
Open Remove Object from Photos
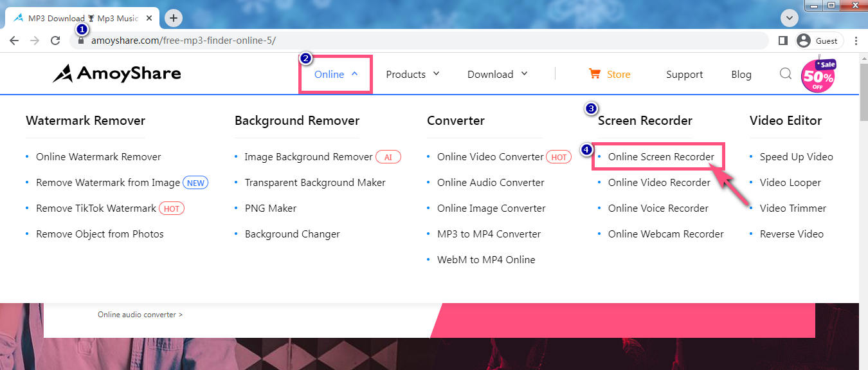click(x=100, y=234)
